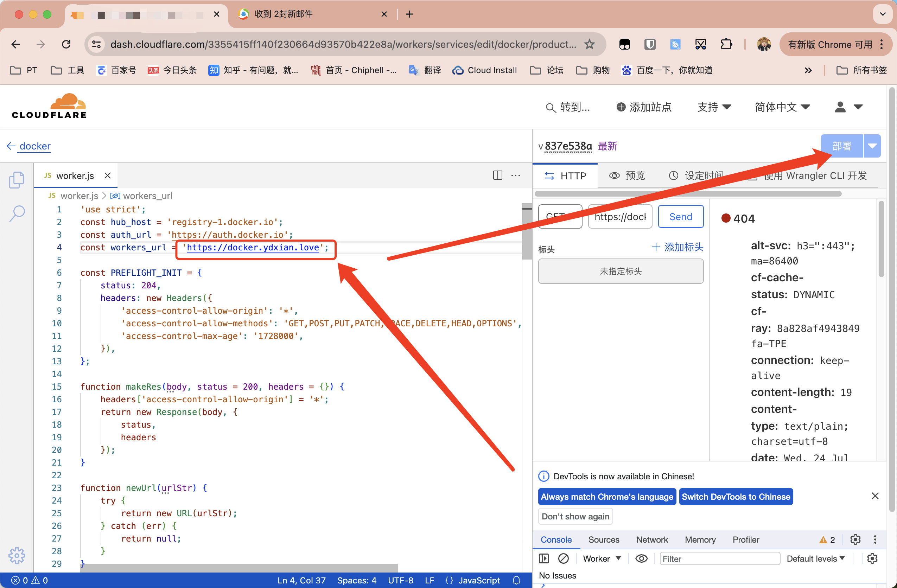Open the Explorer files icon in editor sidebar
This screenshot has height=588, width=897.
(x=17, y=180)
